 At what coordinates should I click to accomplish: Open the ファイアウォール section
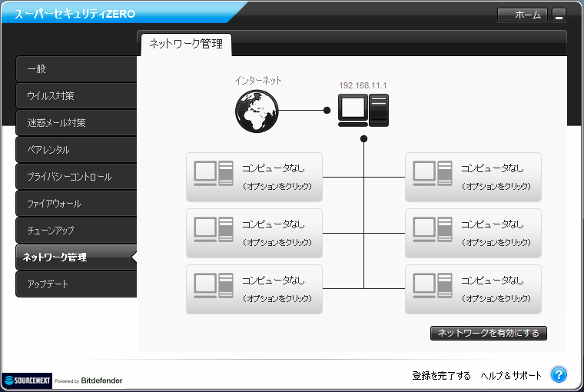click(76, 204)
